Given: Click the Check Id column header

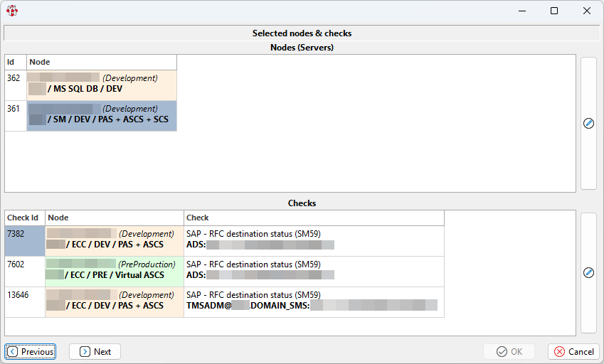Looking at the screenshot, I should click(24, 218).
